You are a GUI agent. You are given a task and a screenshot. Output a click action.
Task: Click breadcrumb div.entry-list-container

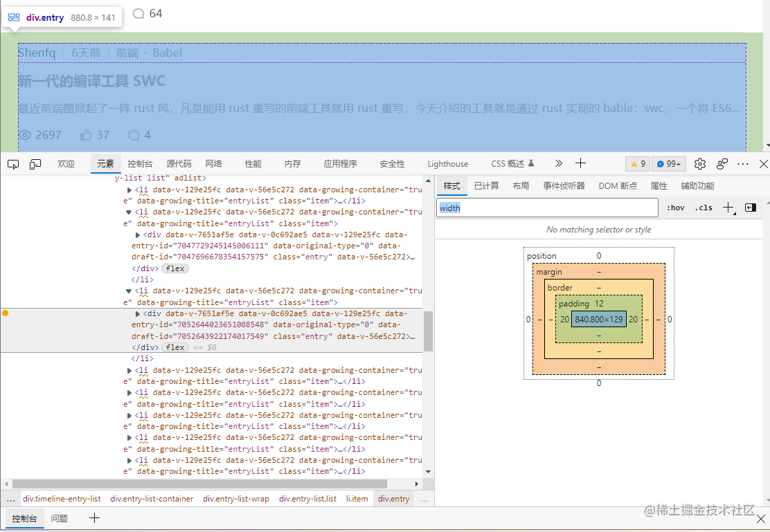152,499
